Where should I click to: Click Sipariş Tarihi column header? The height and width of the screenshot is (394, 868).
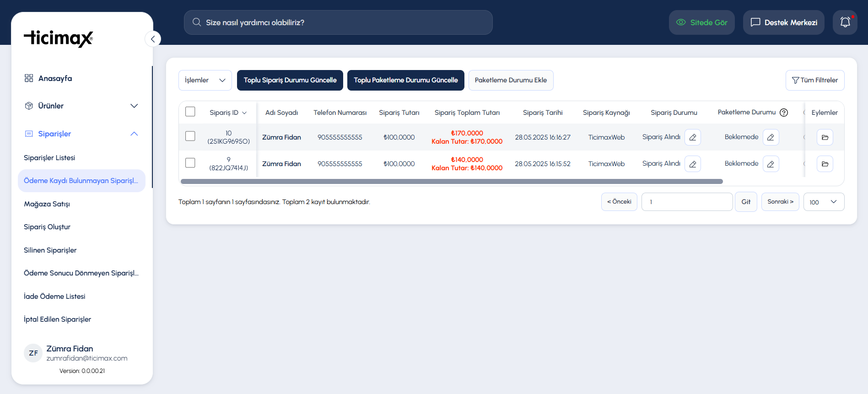click(x=543, y=113)
